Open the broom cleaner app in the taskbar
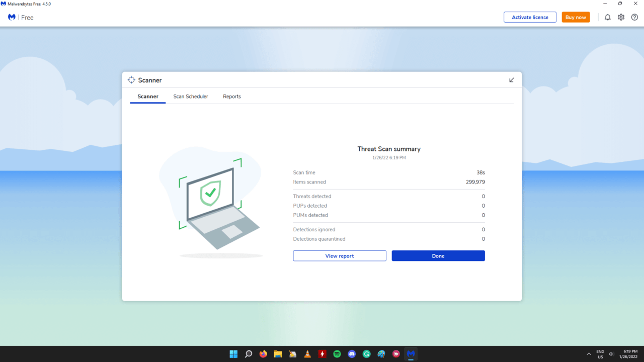 (x=293, y=354)
